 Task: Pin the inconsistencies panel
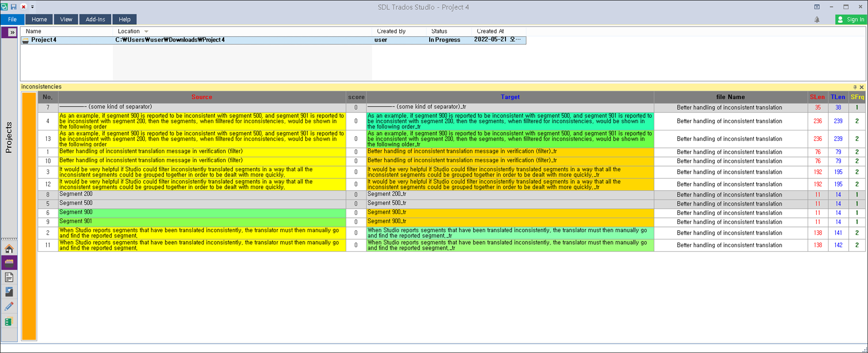855,87
